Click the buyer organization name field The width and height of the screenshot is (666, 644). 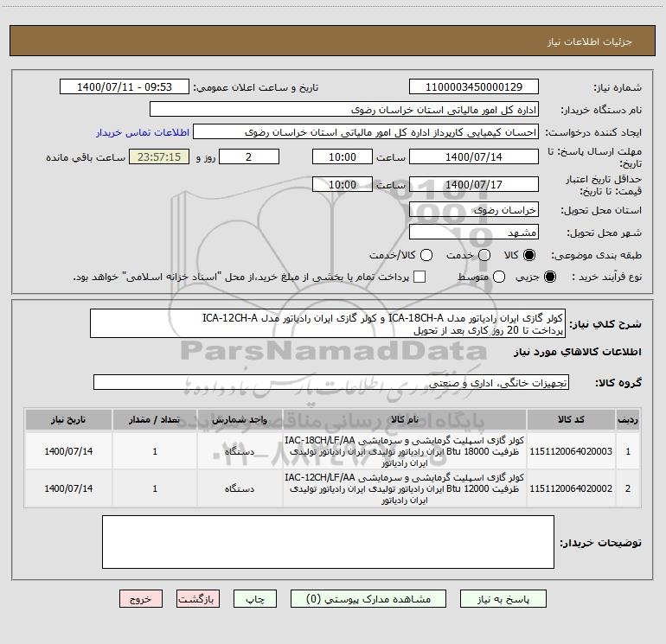(344, 110)
